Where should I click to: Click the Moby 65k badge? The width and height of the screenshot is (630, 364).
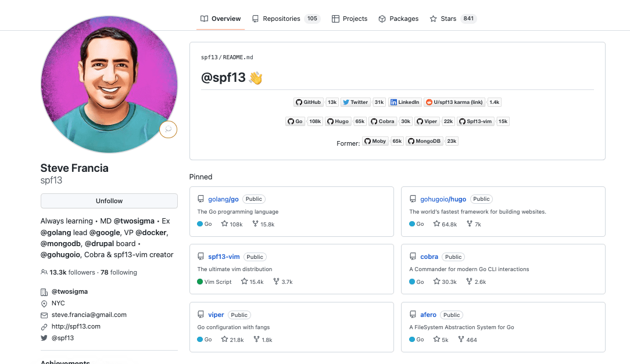(x=383, y=141)
